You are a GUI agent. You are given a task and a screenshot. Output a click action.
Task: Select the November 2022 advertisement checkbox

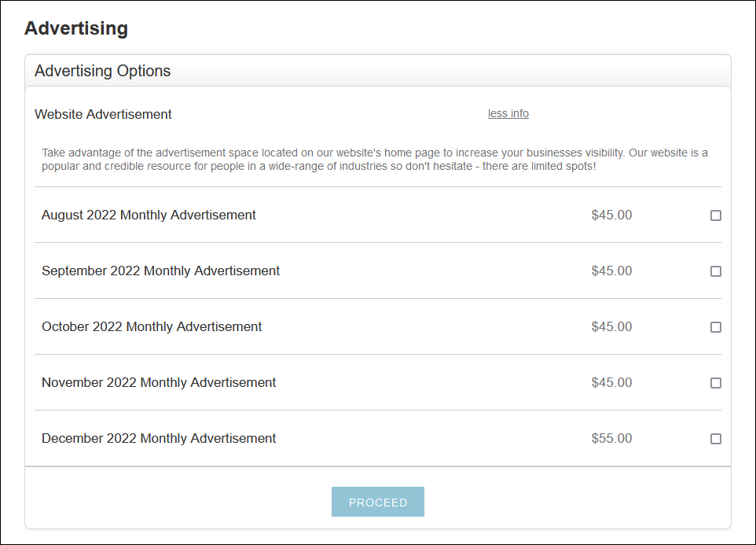(716, 383)
